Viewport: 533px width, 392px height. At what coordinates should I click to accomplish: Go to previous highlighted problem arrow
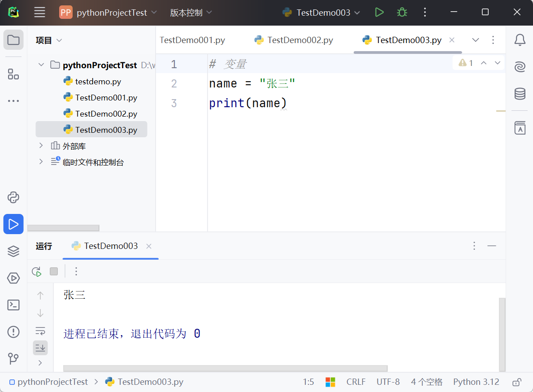[x=484, y=63]
